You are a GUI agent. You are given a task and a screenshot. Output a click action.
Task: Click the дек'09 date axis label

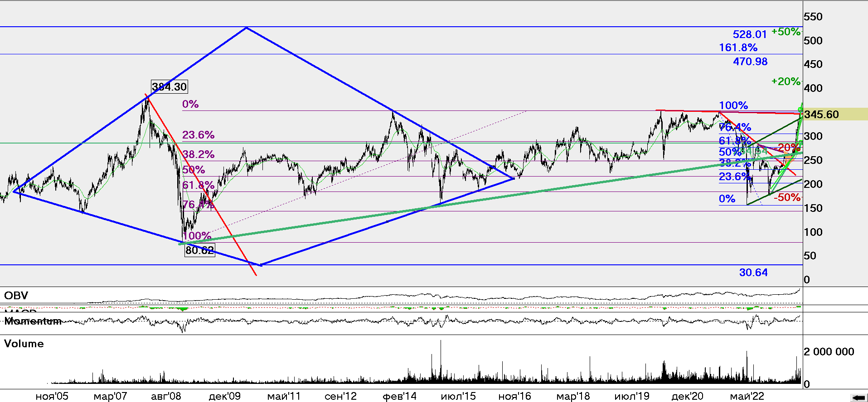224,397
